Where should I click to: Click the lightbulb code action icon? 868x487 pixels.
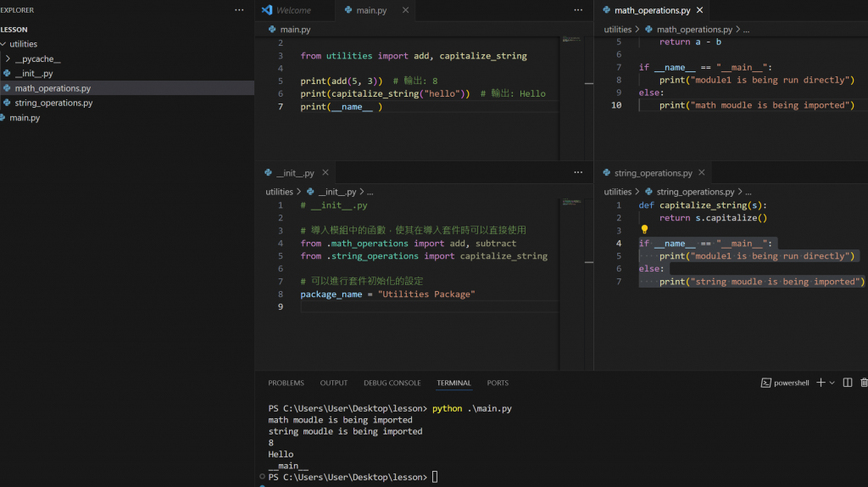(644, 229)
